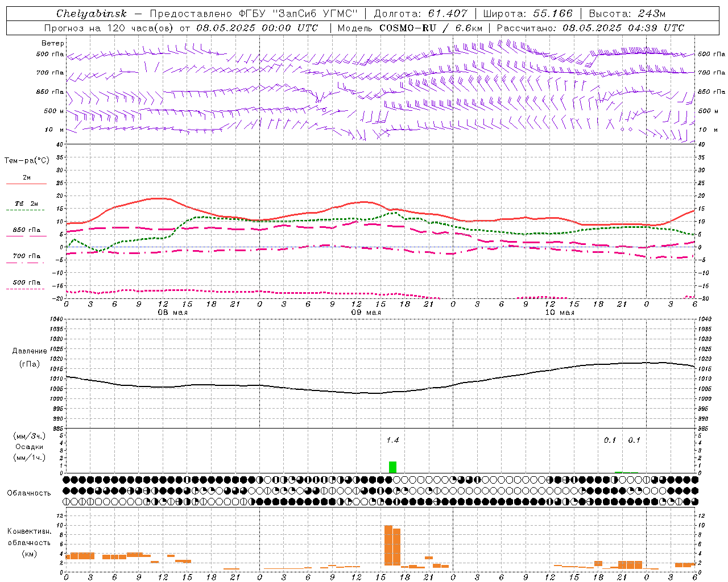Click the Модель COSMO-RU / 6.6км label
Image resolution: width=728 pixels, height=582 pixels.
[x=409, y=28]
